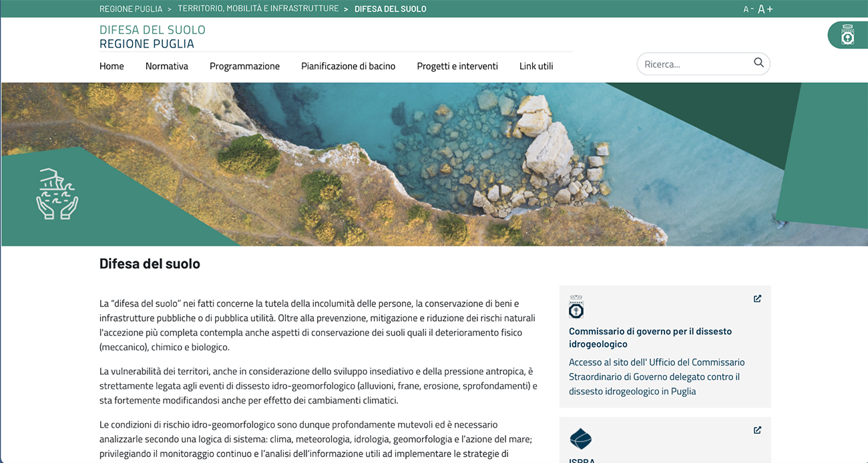Go to Pianificazione di bacino section
868x463 pixels.
tap(348, 66)
